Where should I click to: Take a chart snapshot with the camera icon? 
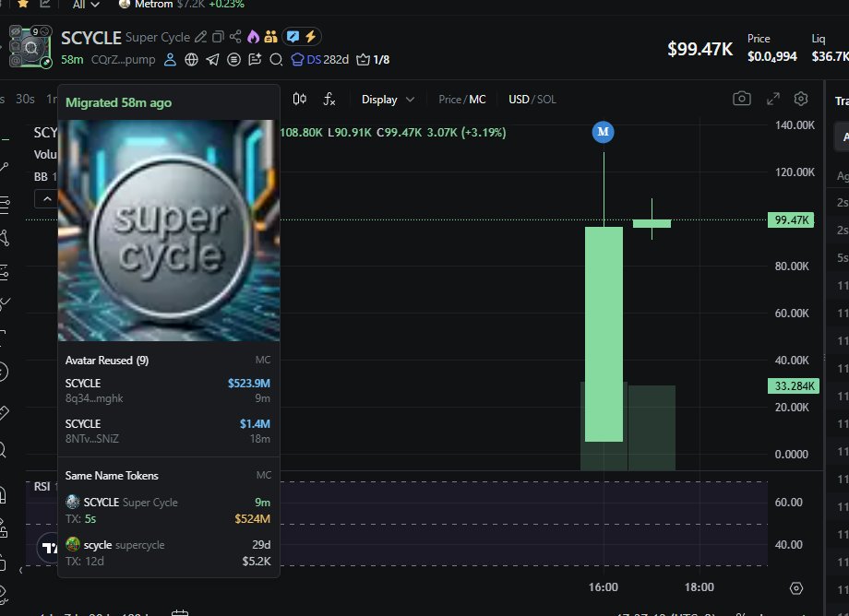click(x=741, y=100)
